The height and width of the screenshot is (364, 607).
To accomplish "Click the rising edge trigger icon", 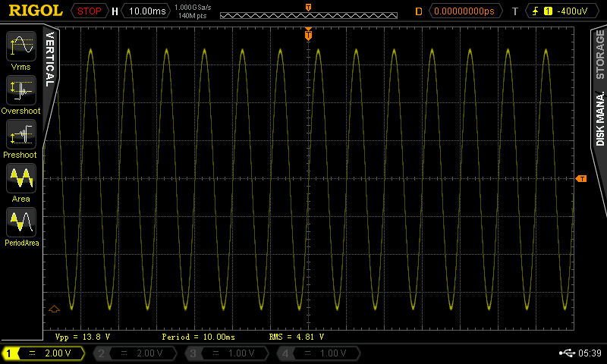I will 536,11.
